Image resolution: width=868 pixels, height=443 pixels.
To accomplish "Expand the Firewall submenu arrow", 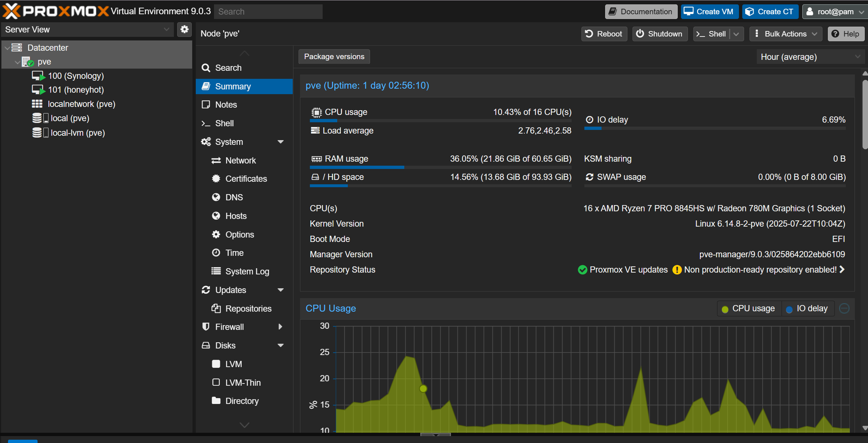I will coord(280,327).
